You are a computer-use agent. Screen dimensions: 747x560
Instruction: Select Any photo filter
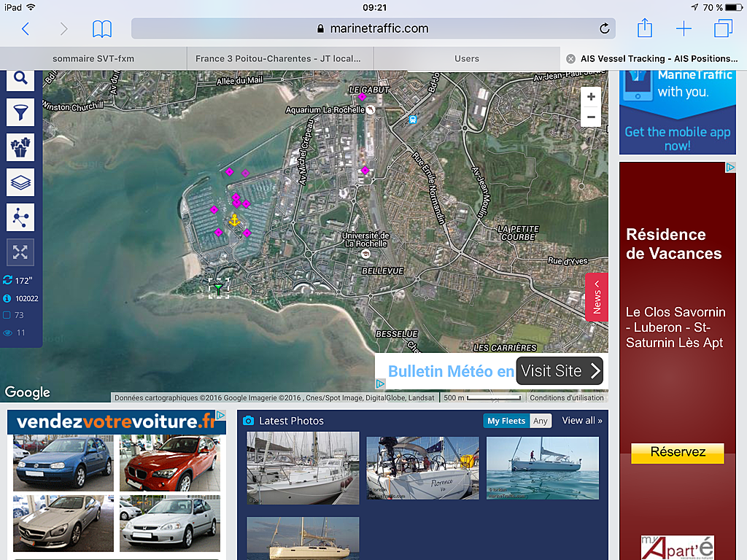click(541, 421)
